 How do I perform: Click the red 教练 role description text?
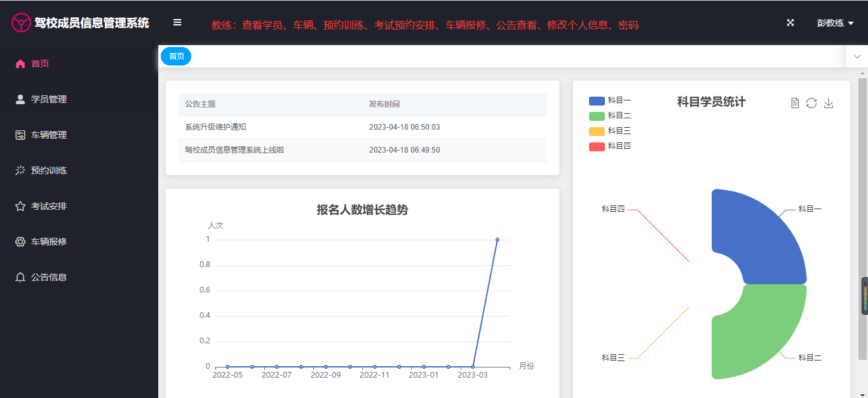pos(424,25)
